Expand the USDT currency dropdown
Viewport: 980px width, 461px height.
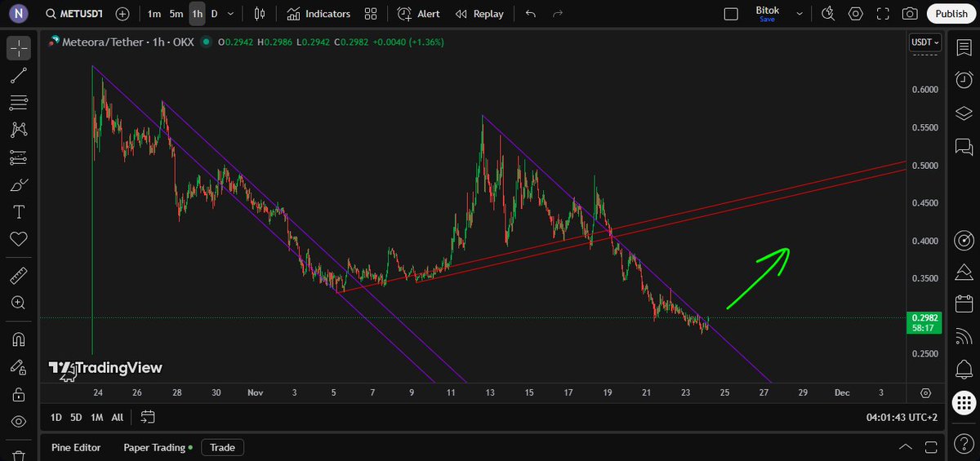tap(925, 42)
